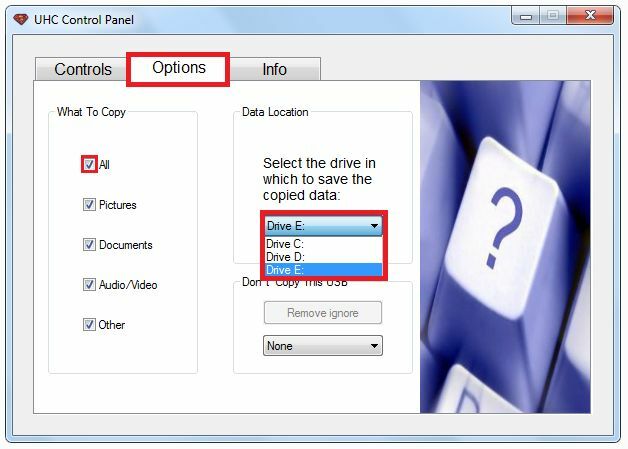Switch to the Controls tab

click(x=83, y=69)
